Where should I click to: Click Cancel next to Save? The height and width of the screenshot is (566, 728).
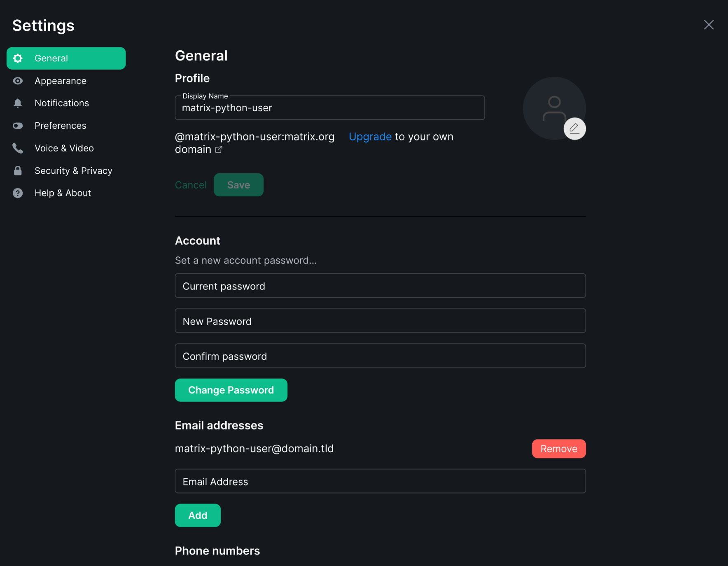click(x=191, y=185)
